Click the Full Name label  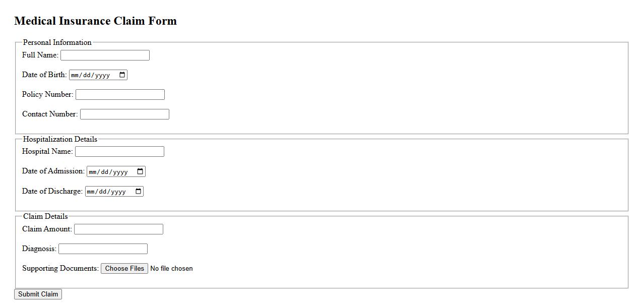(40, 55)
